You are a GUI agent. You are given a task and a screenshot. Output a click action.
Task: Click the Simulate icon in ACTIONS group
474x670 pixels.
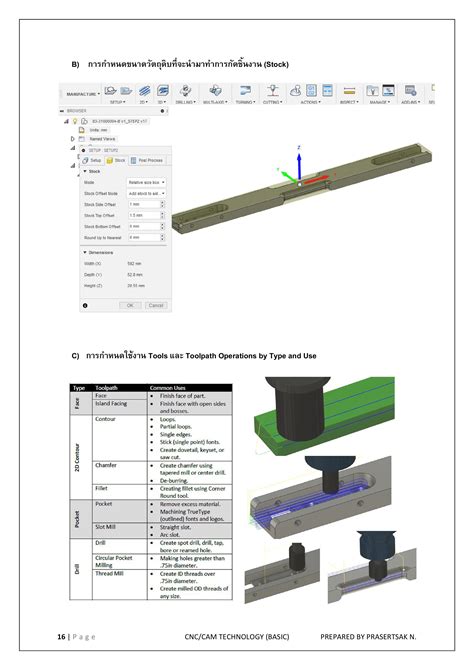point(295,91)
